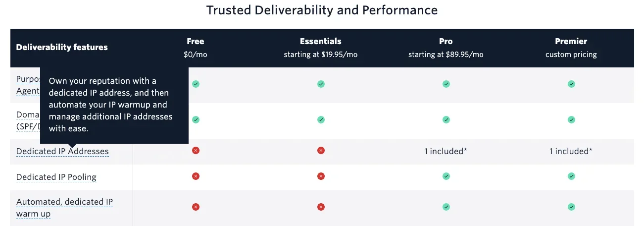Select the Premier custom pricing header
The width and height of the screenshot is (644, 226).
click(571, 48)
